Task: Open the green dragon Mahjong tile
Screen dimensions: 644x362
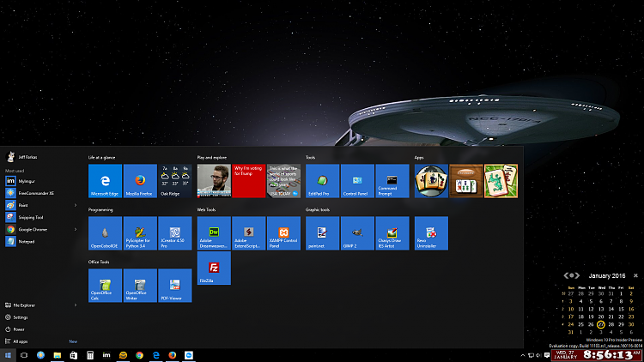Action: click(x=501, y=181)
